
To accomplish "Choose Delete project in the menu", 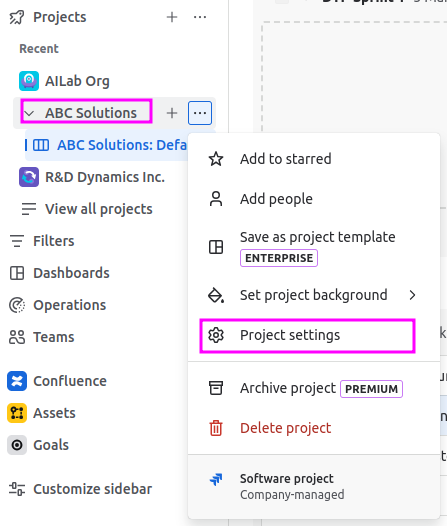I will [x=314, y=428].
